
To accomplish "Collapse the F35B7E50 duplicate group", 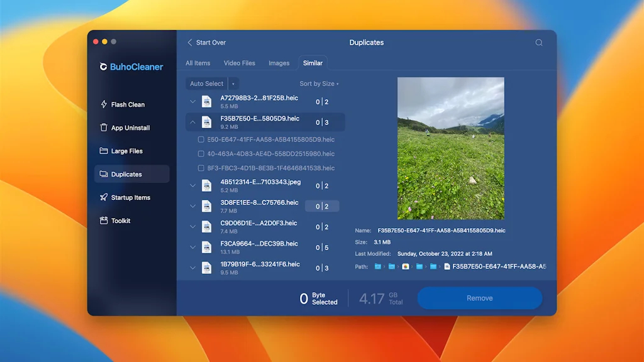I will pos(192,122).
